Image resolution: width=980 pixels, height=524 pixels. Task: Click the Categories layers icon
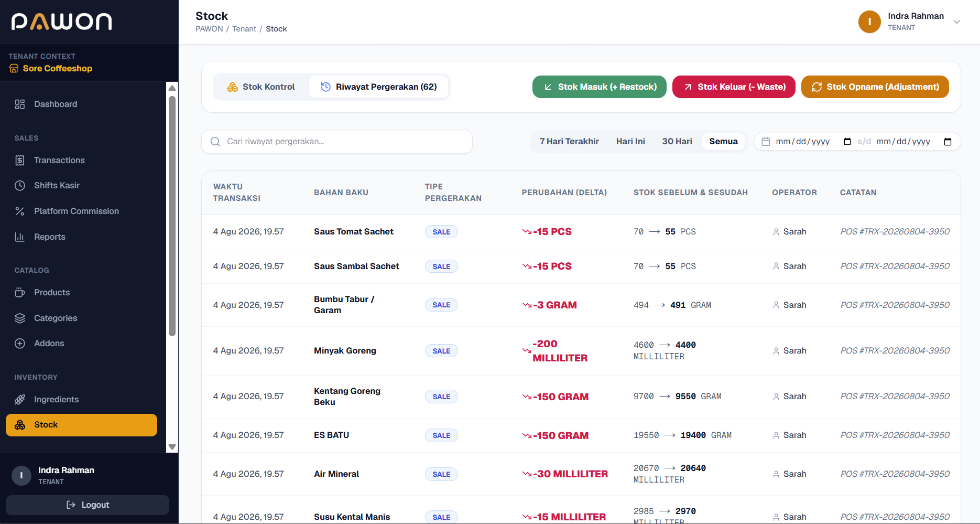tap(20, 318)
